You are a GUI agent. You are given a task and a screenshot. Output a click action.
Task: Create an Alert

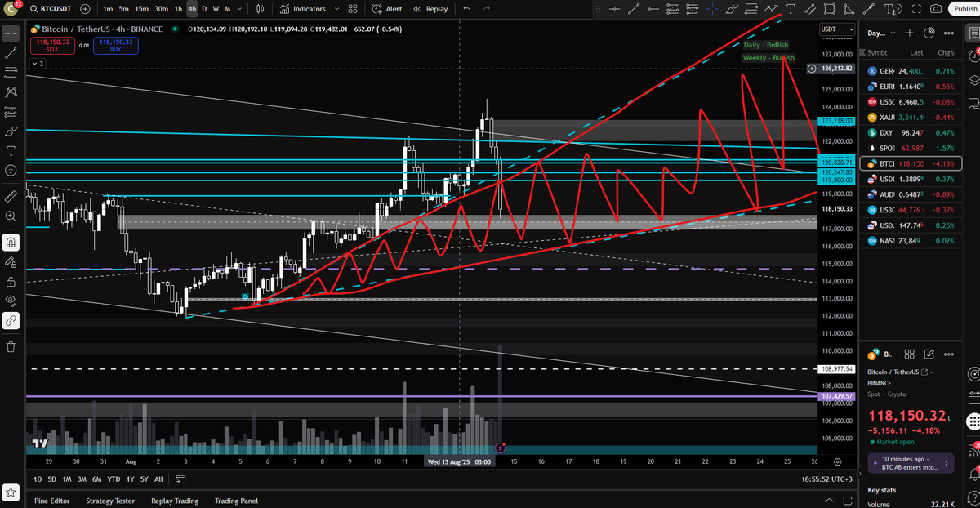pos(386,9)
